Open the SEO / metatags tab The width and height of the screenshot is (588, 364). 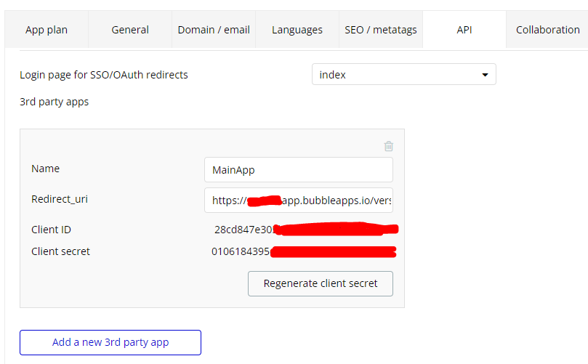[381, 30]
